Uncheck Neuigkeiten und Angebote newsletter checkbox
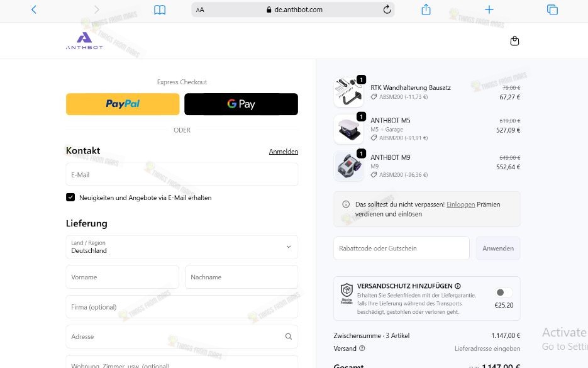This screenshot has width=588, height=368. (x=70, y=198)
